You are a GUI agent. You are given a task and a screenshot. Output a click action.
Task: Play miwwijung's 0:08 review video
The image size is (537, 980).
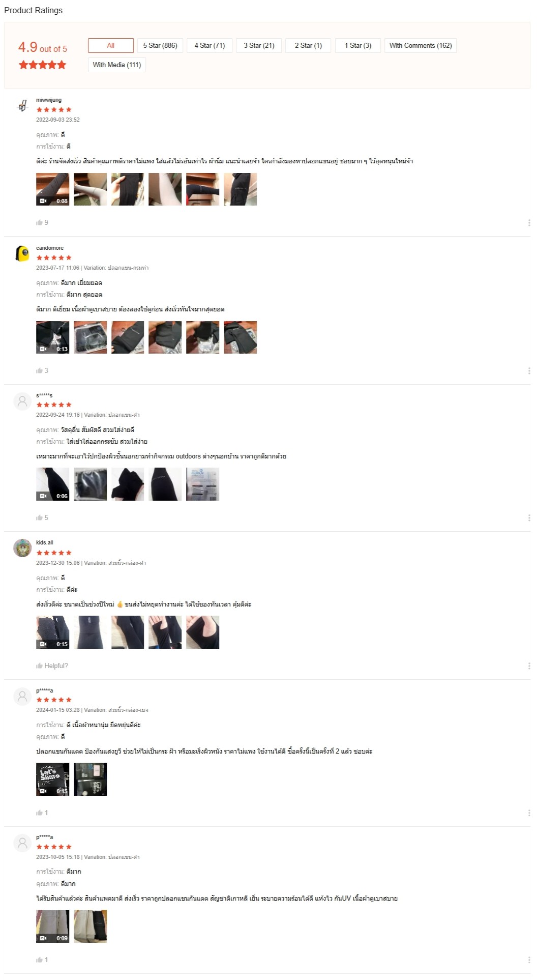[x=52, y=189]
